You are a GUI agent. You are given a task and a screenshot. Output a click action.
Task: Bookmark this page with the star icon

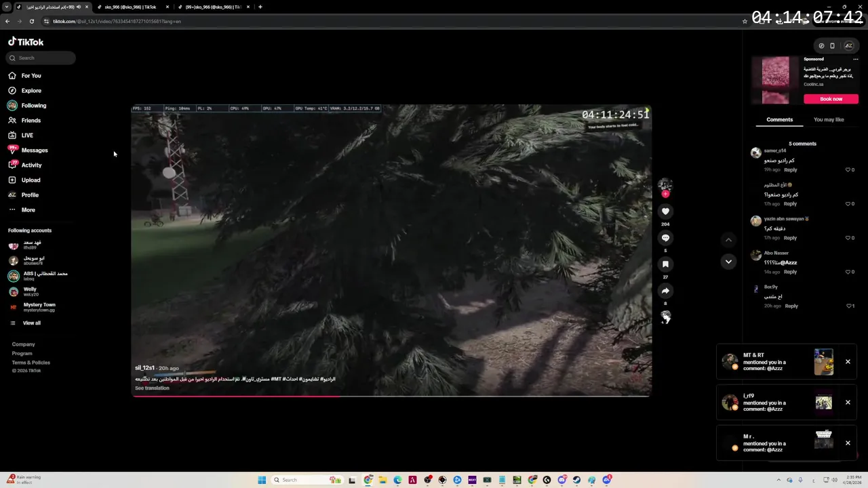point(745,22)
